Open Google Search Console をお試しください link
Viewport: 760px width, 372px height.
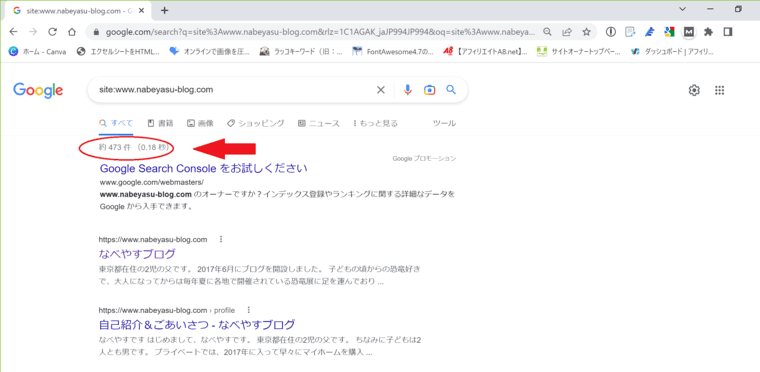click(x=204, y=168)
